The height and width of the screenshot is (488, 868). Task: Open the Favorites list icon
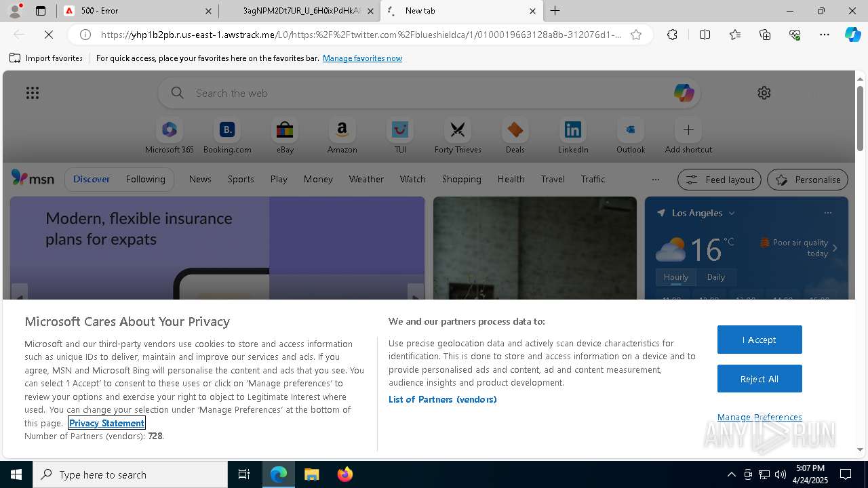[735, 35]
